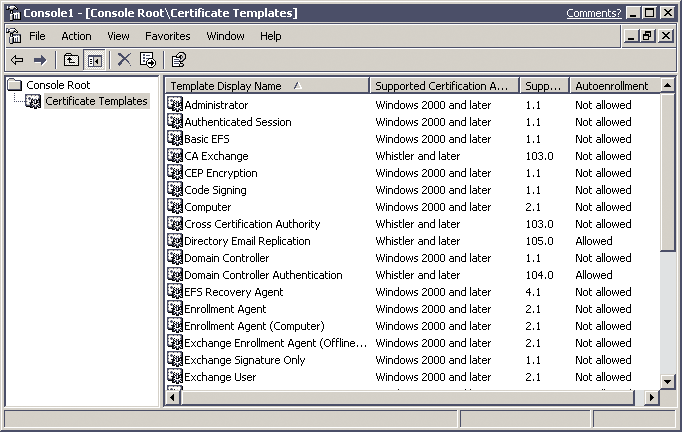Click the Forward arrow toolbar icon

tap(39, 60)
